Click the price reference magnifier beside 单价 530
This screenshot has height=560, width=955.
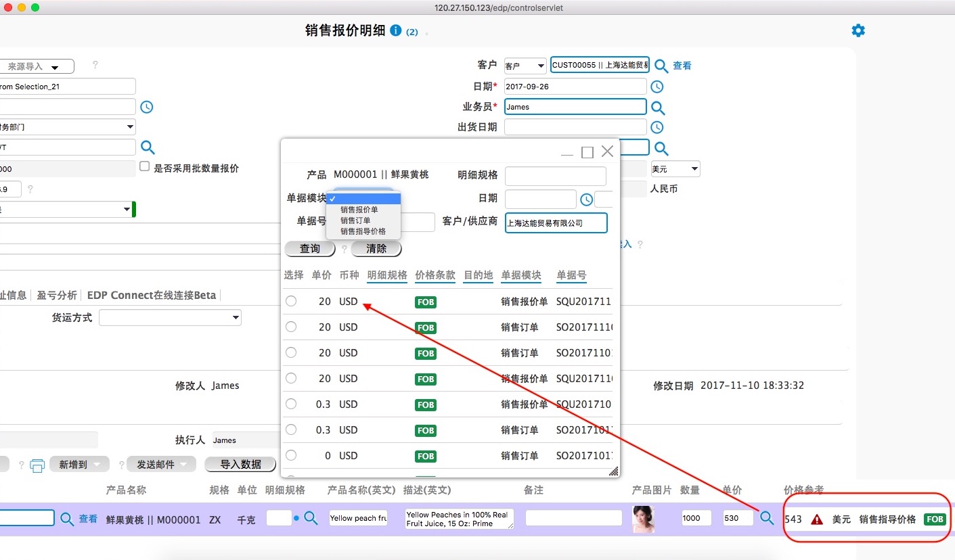pos(767,518)
